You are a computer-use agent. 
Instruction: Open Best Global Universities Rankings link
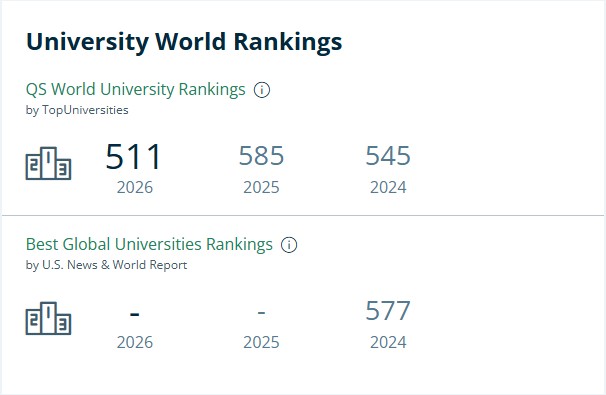point(149,244)
